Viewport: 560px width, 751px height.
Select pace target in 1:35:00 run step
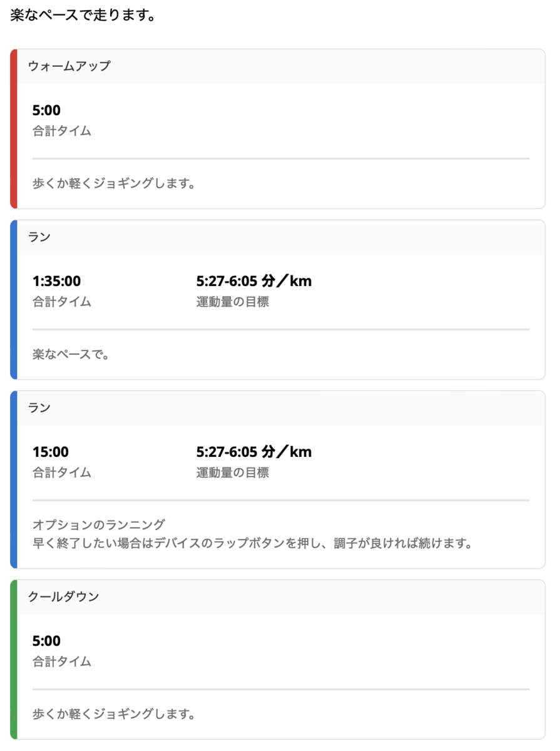click(x=254, y=282)
